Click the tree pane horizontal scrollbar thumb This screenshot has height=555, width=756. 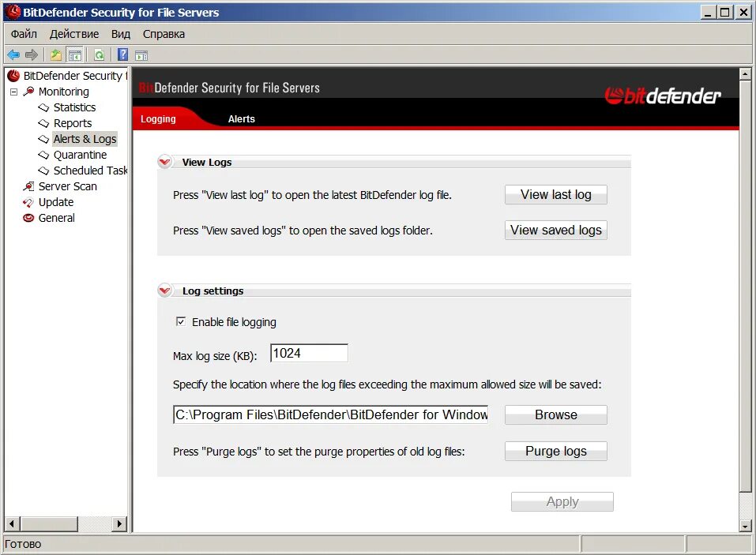click(49, 523)
